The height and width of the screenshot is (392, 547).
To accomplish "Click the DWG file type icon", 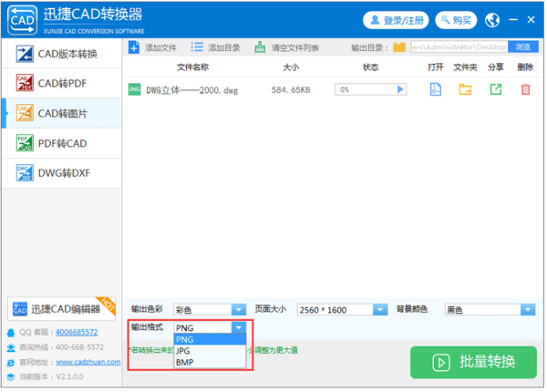I will click(134, 89).
